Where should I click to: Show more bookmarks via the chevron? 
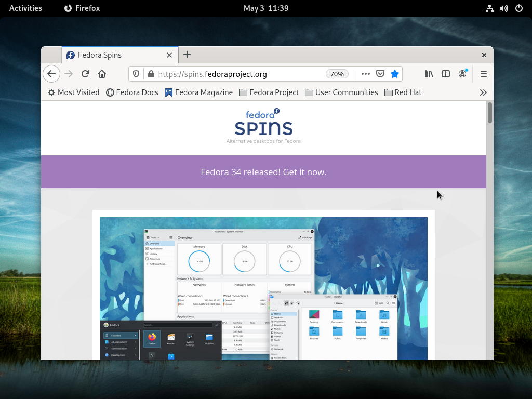pyautogui.click(x=483, y=92)
